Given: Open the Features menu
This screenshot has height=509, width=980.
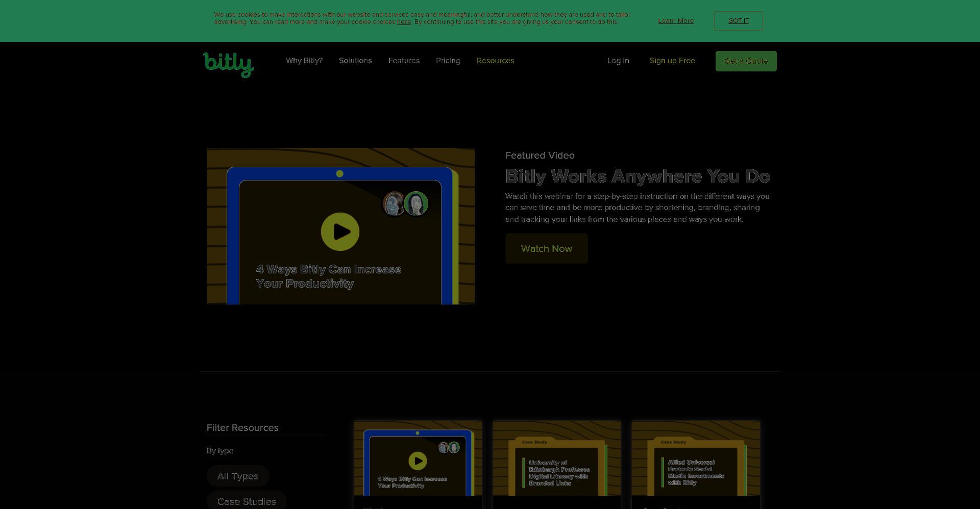Looking at the screenshot, I should click(404, 61).
